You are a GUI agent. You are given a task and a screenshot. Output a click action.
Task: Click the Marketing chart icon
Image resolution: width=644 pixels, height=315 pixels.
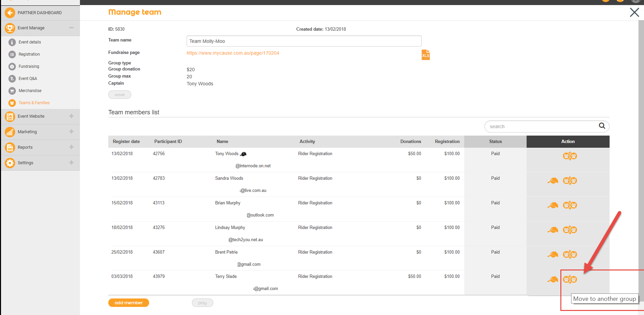coord(10,132)
